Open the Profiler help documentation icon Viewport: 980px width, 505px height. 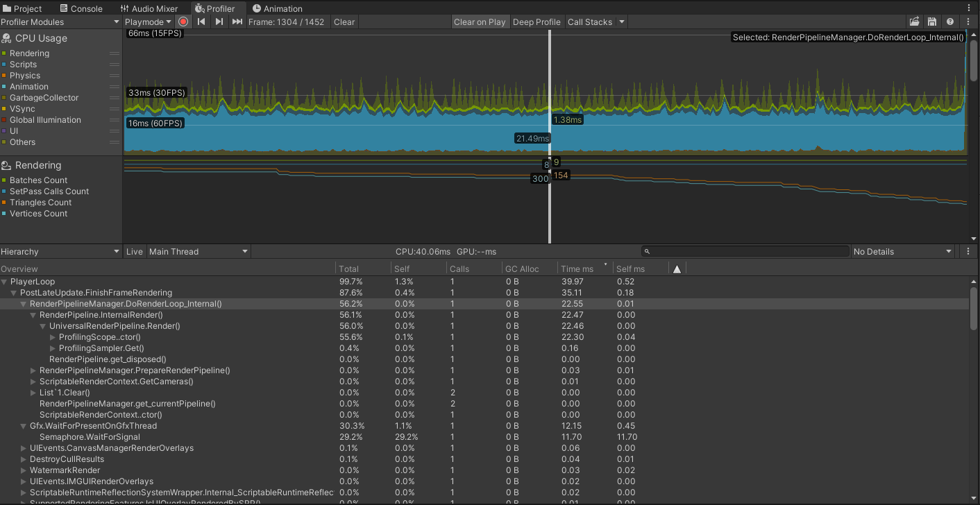click(x=949, y=22)
